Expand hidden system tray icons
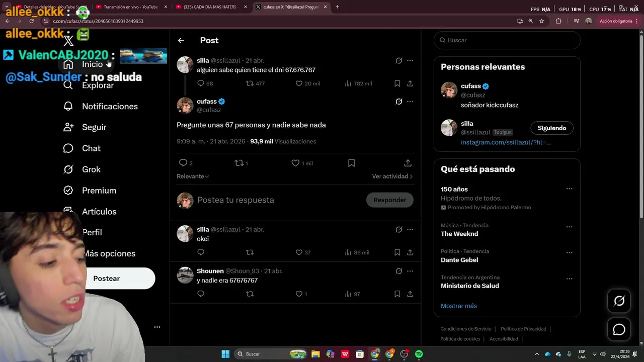Image resolution: width=644 pixels, height=362 pixels. 537,354
